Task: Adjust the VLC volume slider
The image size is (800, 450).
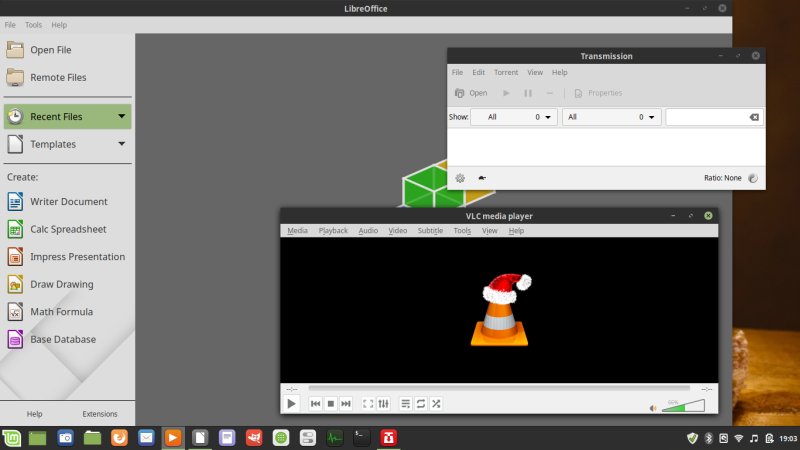Action: [684, 405]
